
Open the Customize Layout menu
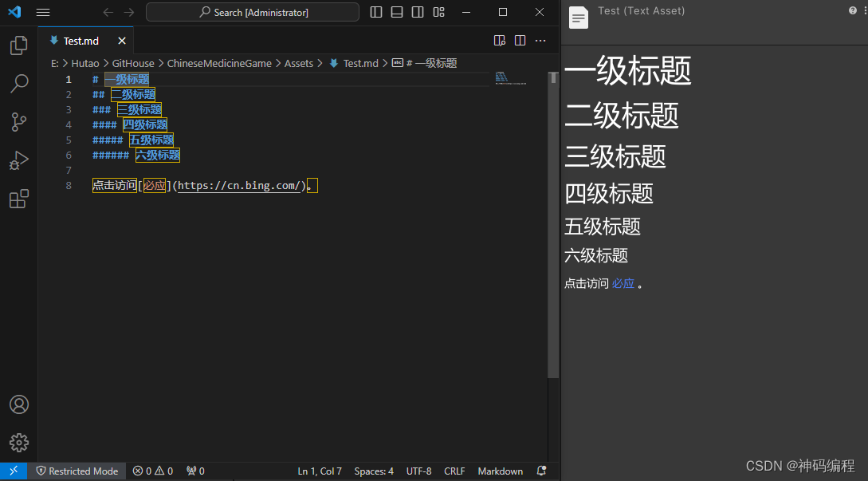point(439,12)
